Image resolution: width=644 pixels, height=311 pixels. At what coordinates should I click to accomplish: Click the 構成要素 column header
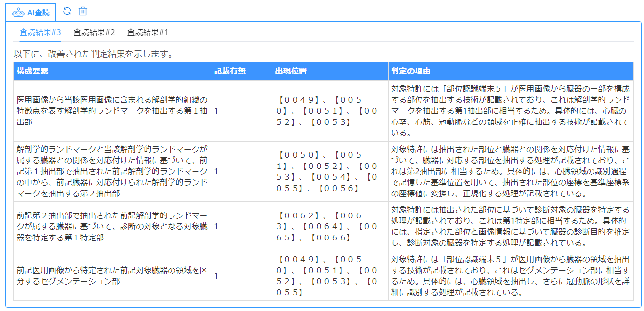pyautogui.click(x=32, y=71)
